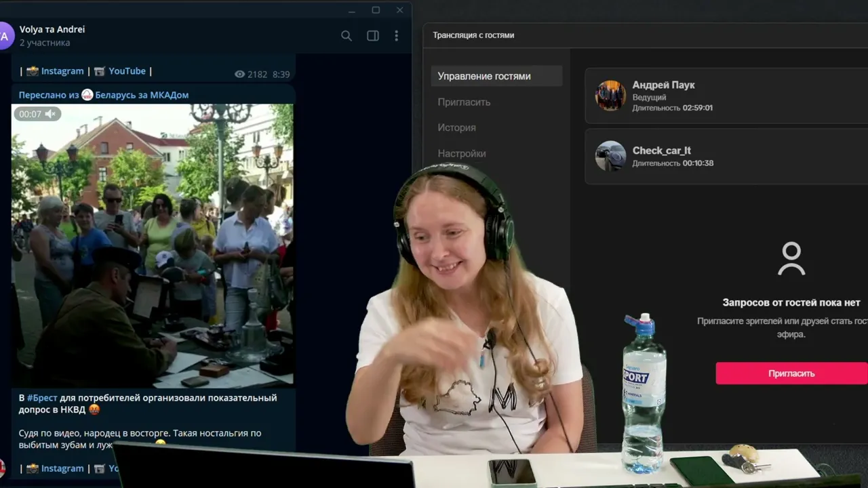Open the Пригласить sidebar item

[464, 102]
